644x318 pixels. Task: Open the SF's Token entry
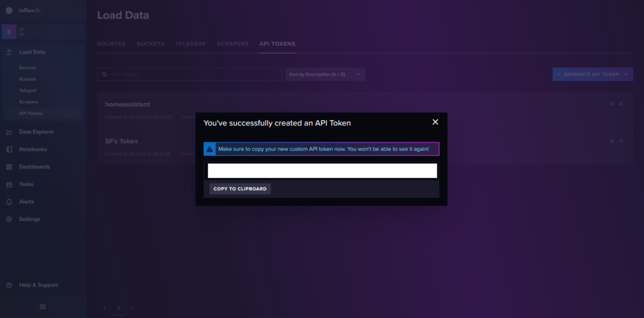coord(121,141)
